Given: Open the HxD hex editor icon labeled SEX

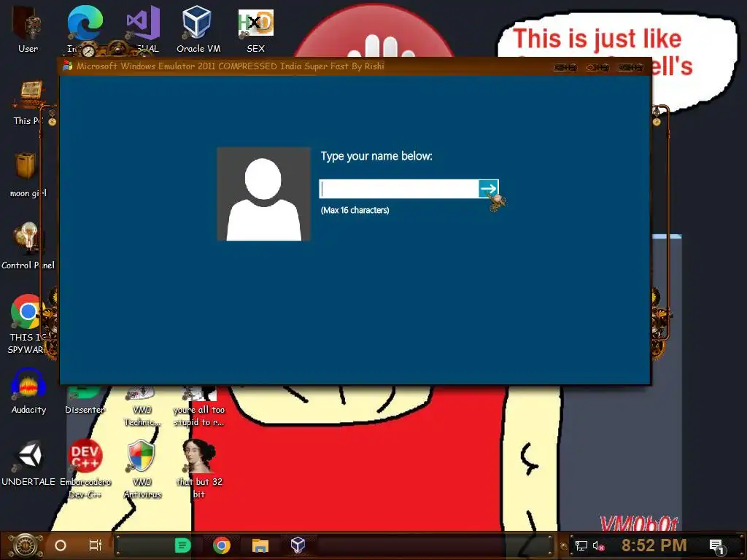Looking at the screenshot, I should [255, 29].
